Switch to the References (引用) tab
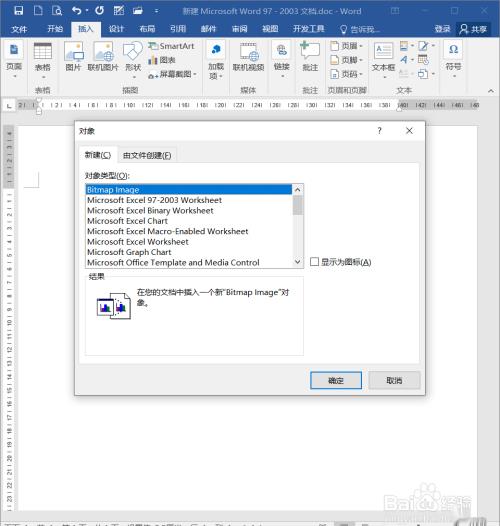The width and height of the screenshot is (500, 526). tap(178, 29)
